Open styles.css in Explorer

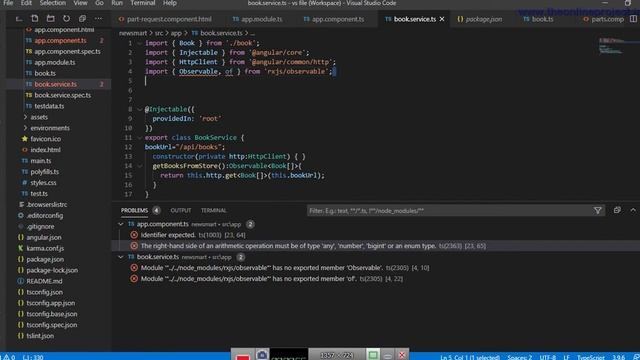tap(43, 183)
